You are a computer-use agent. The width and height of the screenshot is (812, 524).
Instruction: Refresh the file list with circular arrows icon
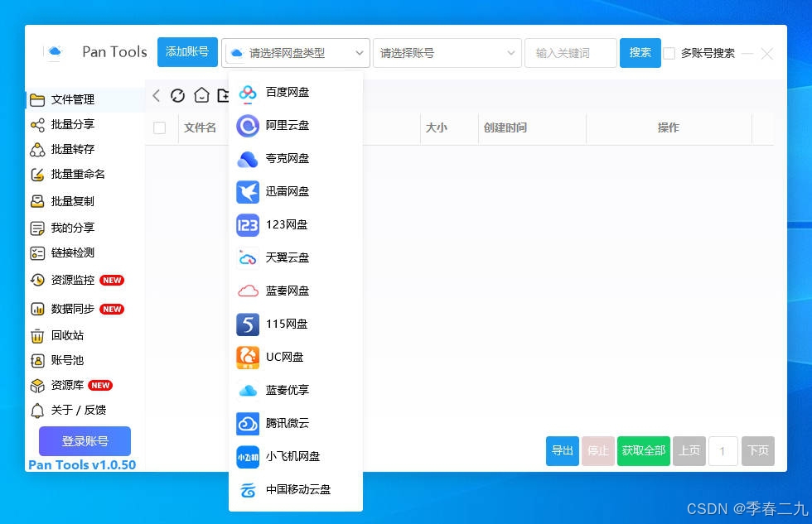[x=177, y=95]
